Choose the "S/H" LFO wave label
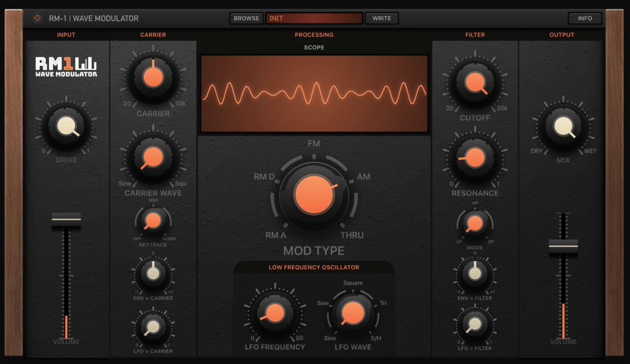The image size is (630, 364). [375, 338]
